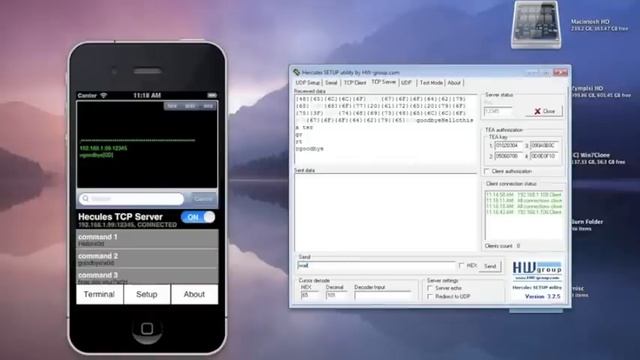Viewport: 640px width, 360px height.
Task: Click inside the Received data area
Action: [x=386, y=129]
